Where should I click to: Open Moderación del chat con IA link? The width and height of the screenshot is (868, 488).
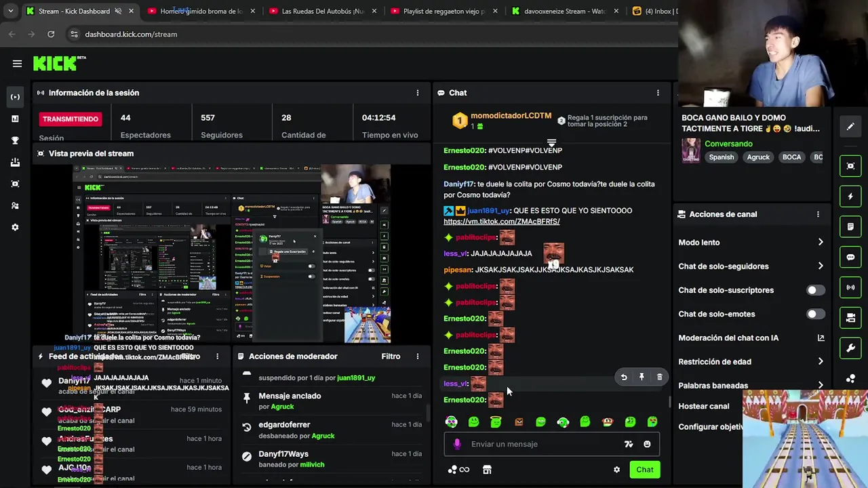point(751,338)
